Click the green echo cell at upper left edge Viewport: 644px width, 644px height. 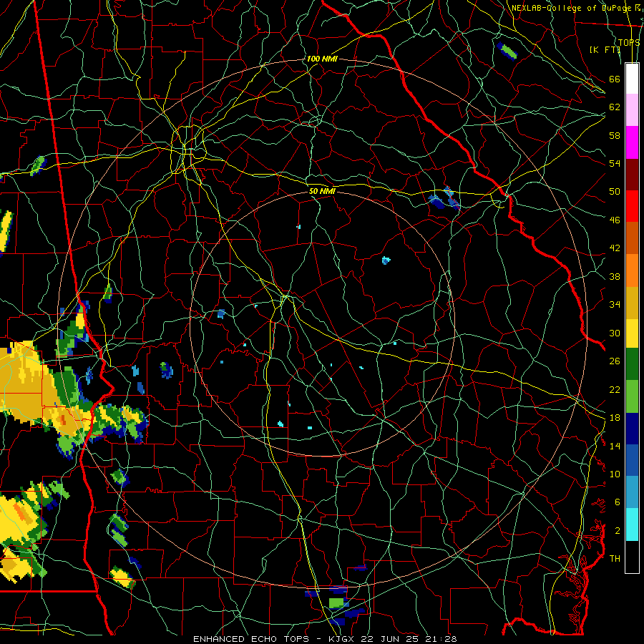click(38, 165)
